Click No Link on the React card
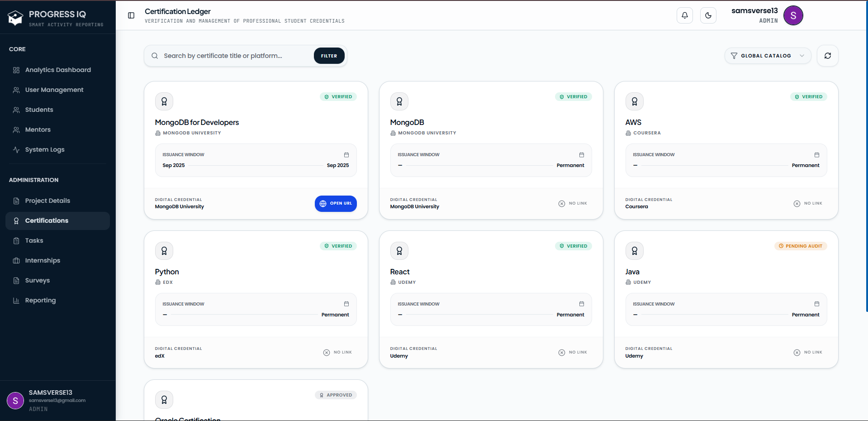 [x=573, y=353]
